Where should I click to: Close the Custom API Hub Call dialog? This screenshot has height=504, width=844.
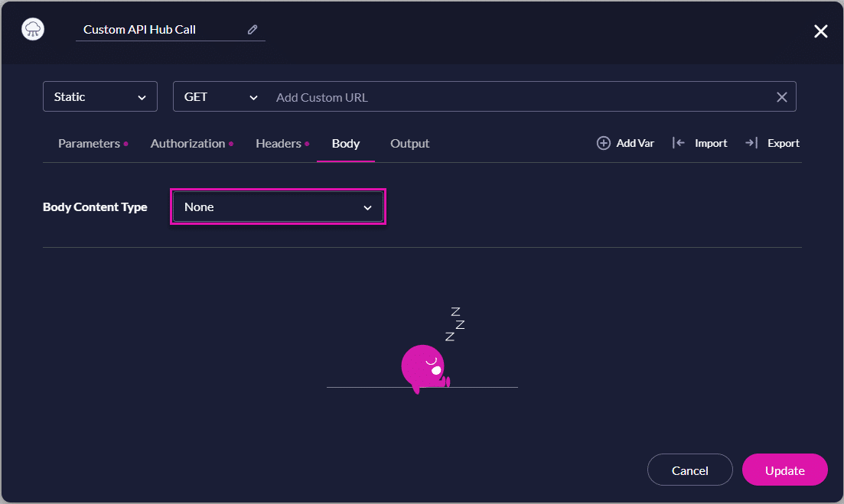820,31
